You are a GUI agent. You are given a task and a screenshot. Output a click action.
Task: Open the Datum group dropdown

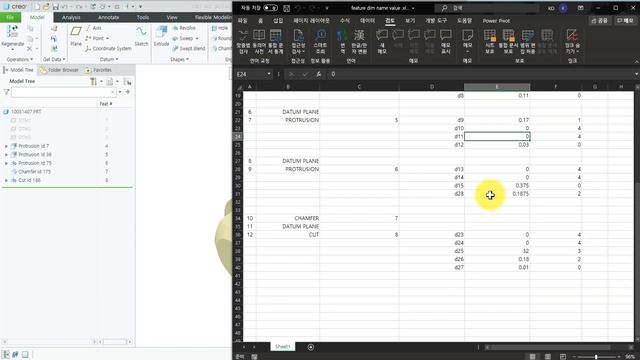pyautogui.click(x=109, y=60)
